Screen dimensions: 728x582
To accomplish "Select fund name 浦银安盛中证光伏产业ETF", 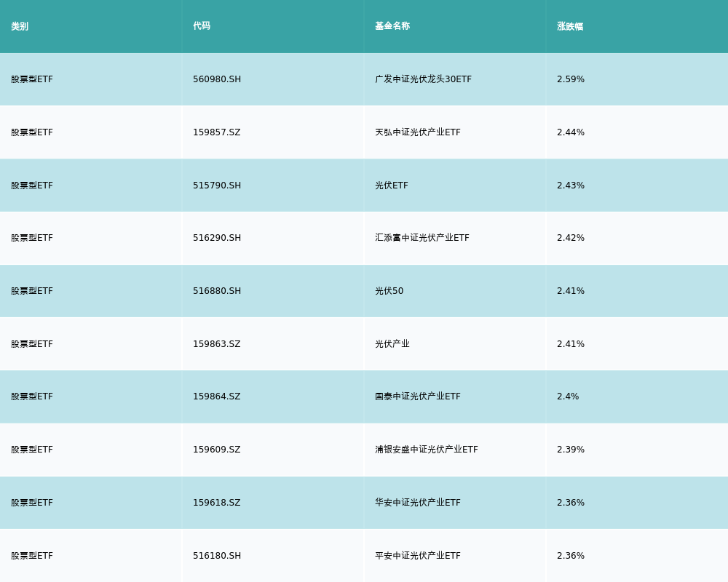I will point(426,450).
